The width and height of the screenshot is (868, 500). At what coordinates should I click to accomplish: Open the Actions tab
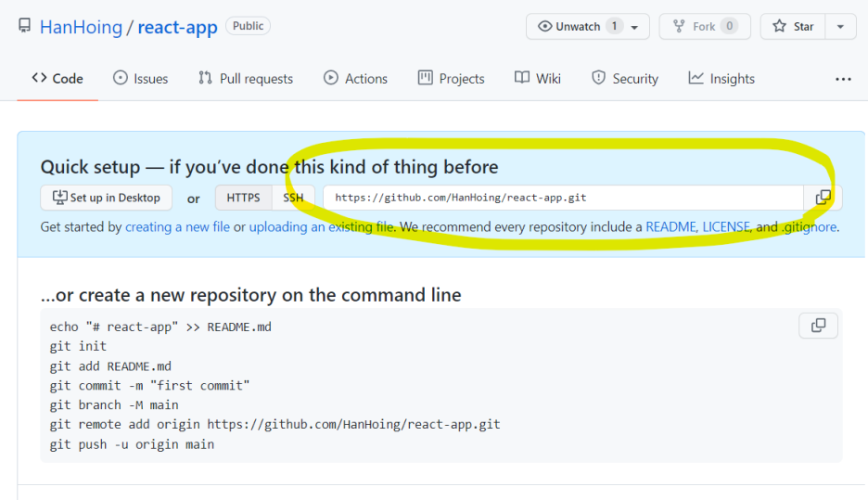355,79
